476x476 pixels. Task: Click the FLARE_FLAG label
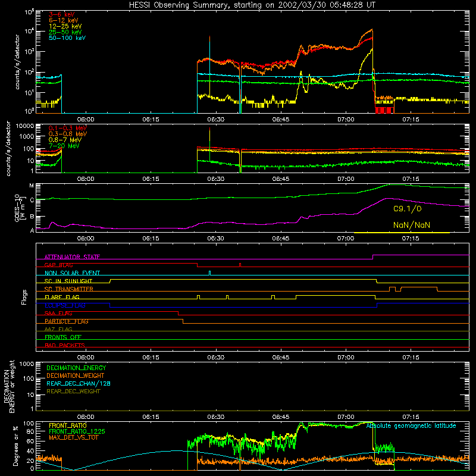tap(62, 297)
